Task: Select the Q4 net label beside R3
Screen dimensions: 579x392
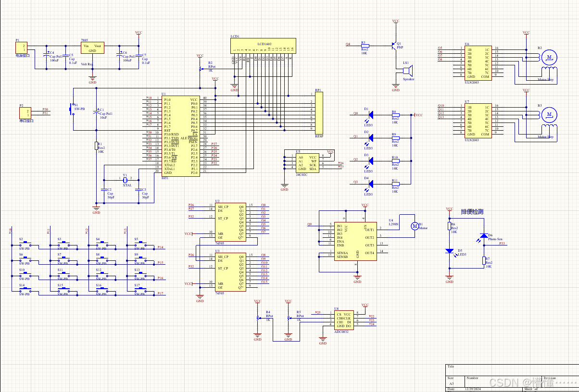Action: (x=348, y=44)
